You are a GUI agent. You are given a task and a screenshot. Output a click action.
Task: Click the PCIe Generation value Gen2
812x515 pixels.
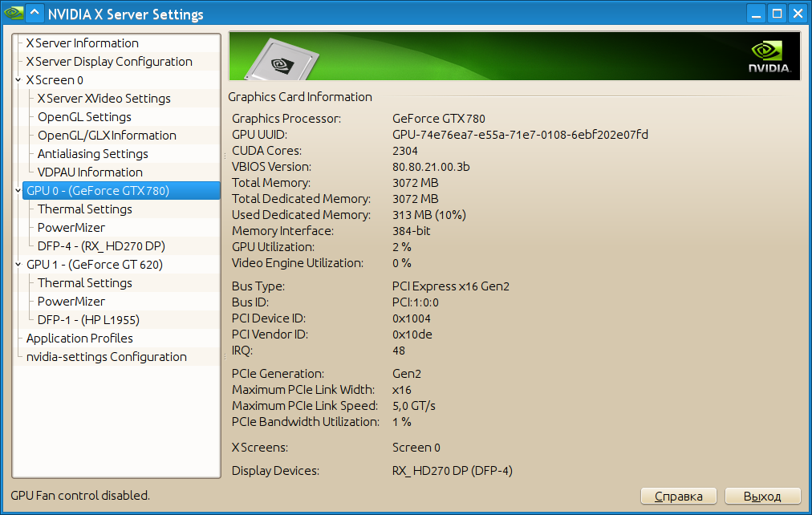point(407,374)
